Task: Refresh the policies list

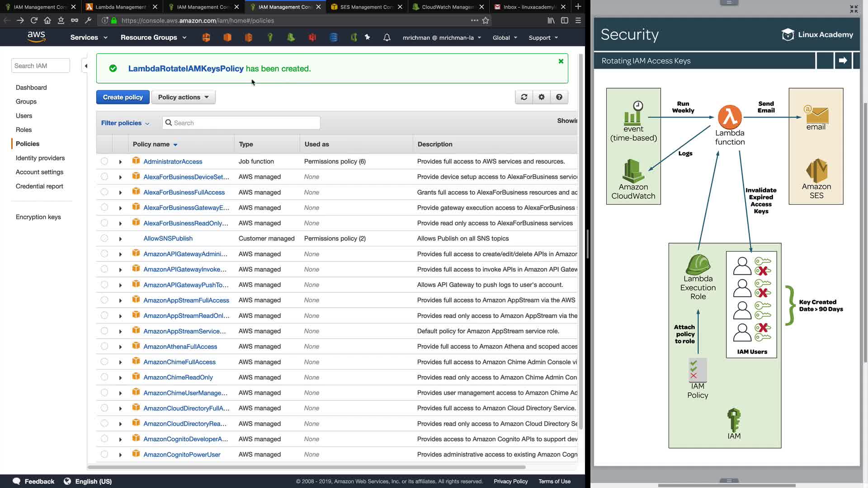Action: (524, 97)
